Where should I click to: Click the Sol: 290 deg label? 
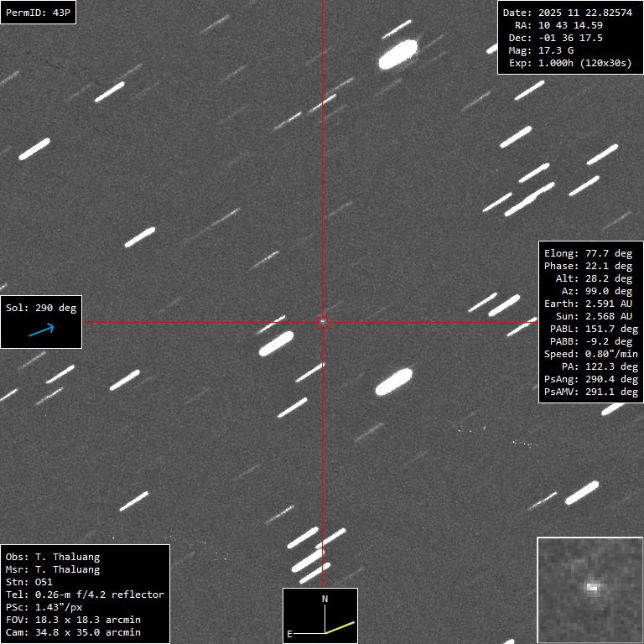(x=41, y=308)
